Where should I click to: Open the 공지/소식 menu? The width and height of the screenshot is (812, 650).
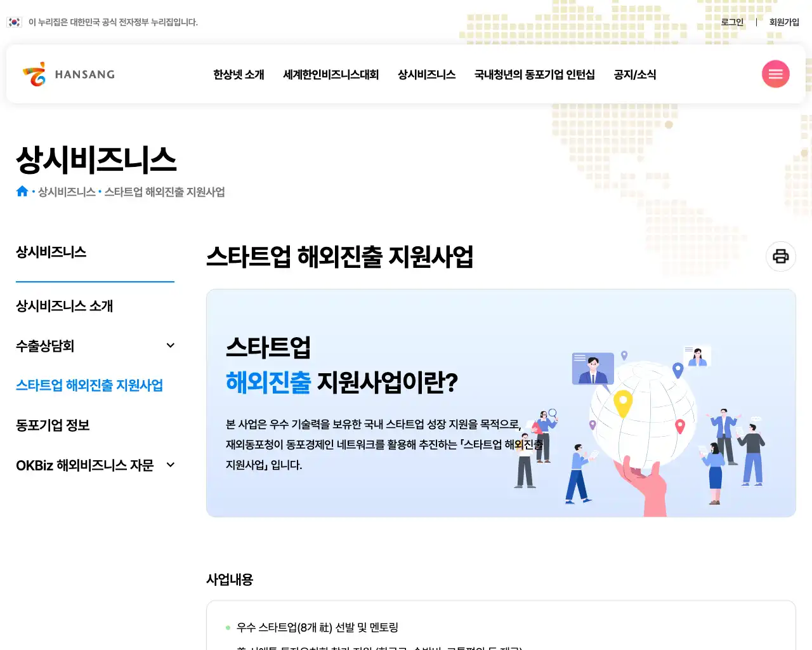coord(634,74)
